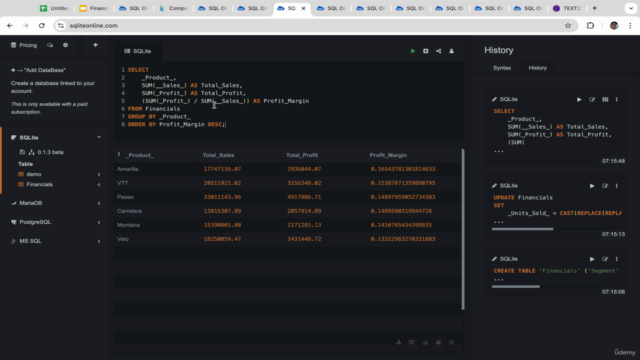640x360 pixels.
Task: Click the plus icon at top of left sidebar
Action: (96, 45)
